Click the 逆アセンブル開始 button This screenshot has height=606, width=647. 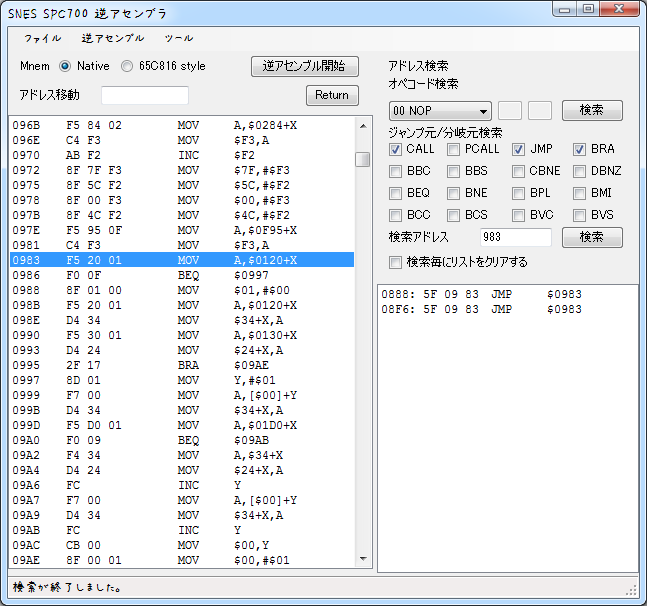pos(305,66)
